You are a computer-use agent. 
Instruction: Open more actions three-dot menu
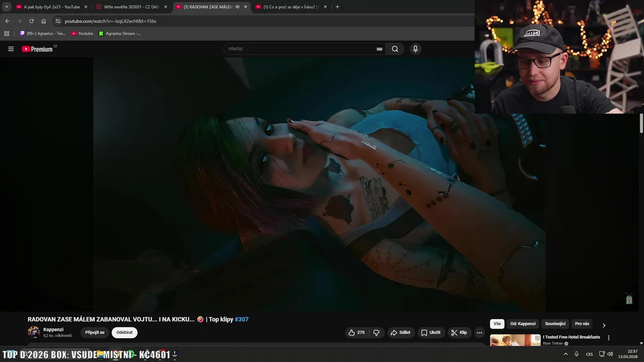479,332
